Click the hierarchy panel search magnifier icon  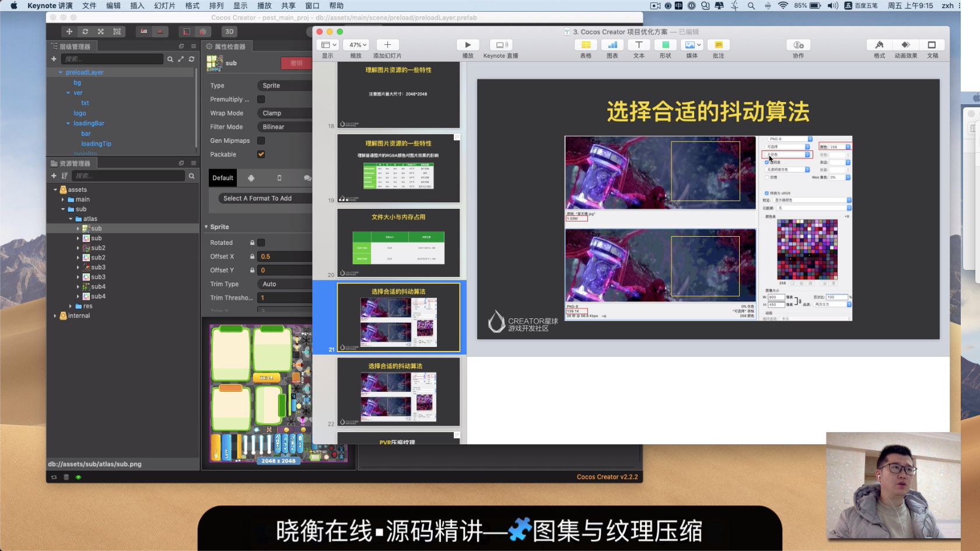170,59
